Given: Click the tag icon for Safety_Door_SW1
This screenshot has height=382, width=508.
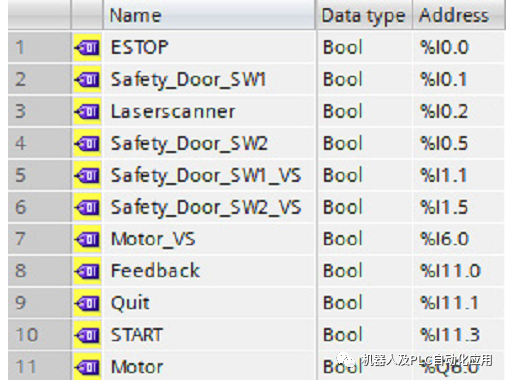Looking at the screenshot, I should click(87, 79).
